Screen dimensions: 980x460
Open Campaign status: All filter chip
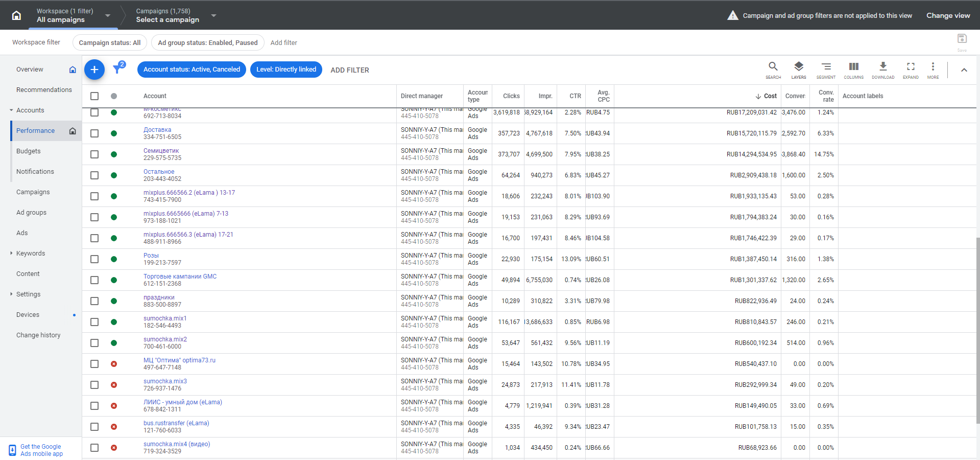110,42
